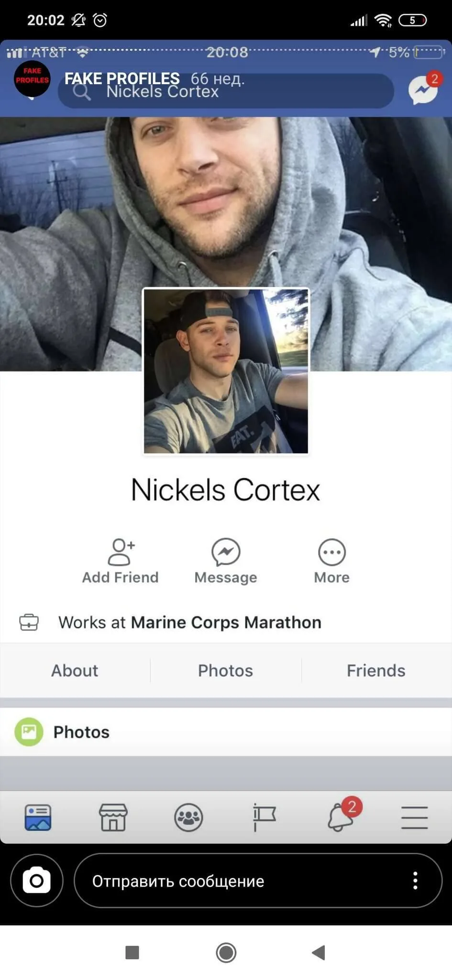Open the three-dot story options menu
Viewport: 452px width, 980px height.
[415, 880]
